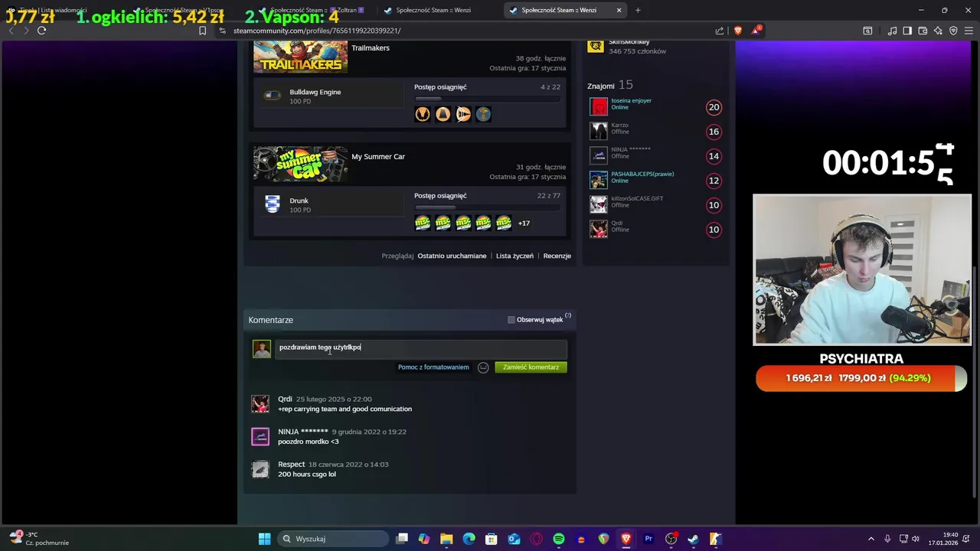Open Microsoft Store from the taskbar

tap(492, 539)
